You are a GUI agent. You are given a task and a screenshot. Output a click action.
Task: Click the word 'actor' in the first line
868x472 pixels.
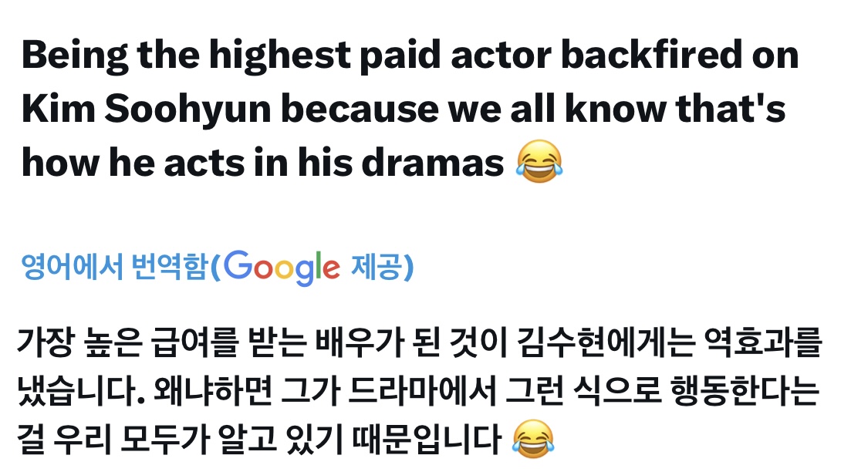pyautogui.click(x=501, y=56)
